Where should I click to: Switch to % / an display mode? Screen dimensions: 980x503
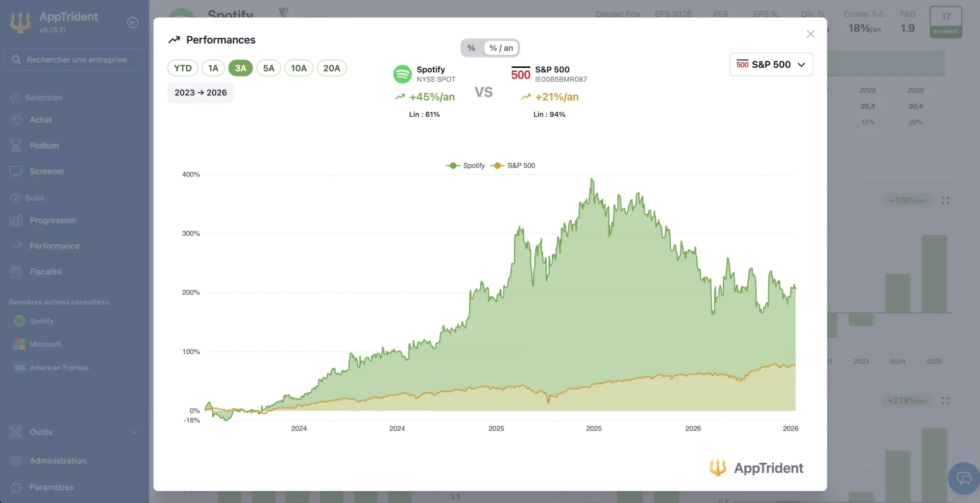coord(501,48)
